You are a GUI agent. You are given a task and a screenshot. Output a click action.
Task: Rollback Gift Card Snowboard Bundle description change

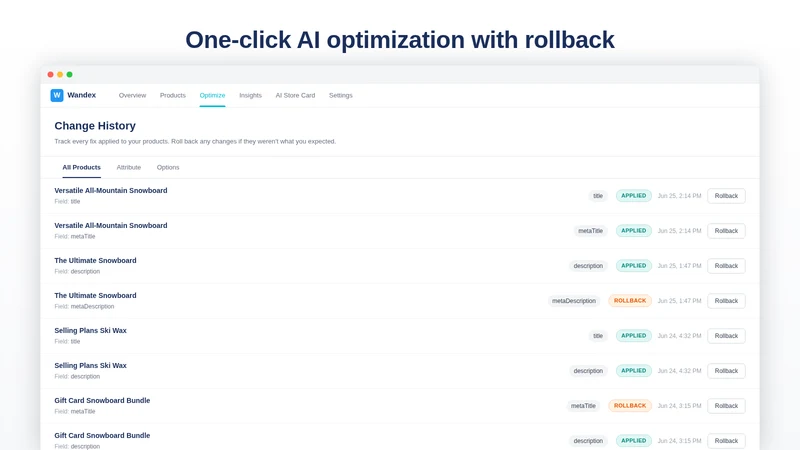(x=726, y=441)
